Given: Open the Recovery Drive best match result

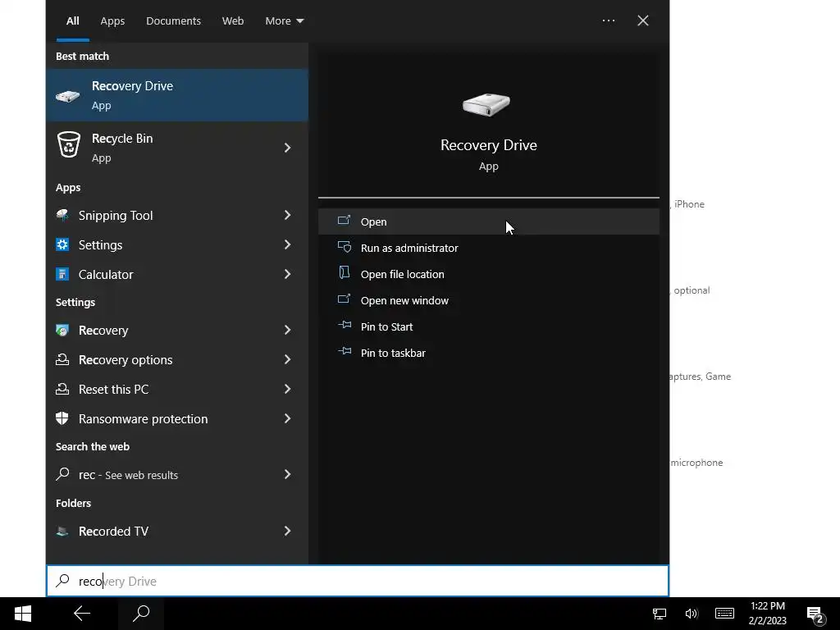Looking at the screenshot, I should (177, 95).
